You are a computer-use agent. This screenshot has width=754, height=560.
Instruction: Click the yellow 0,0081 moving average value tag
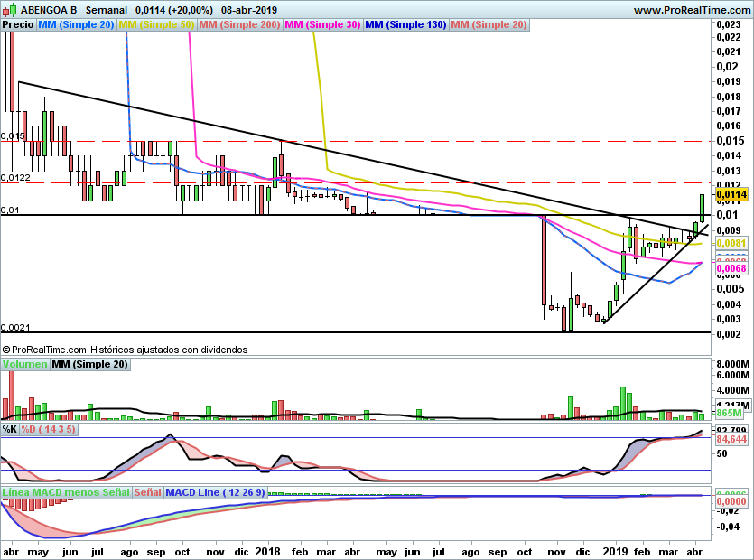[732, 244]
